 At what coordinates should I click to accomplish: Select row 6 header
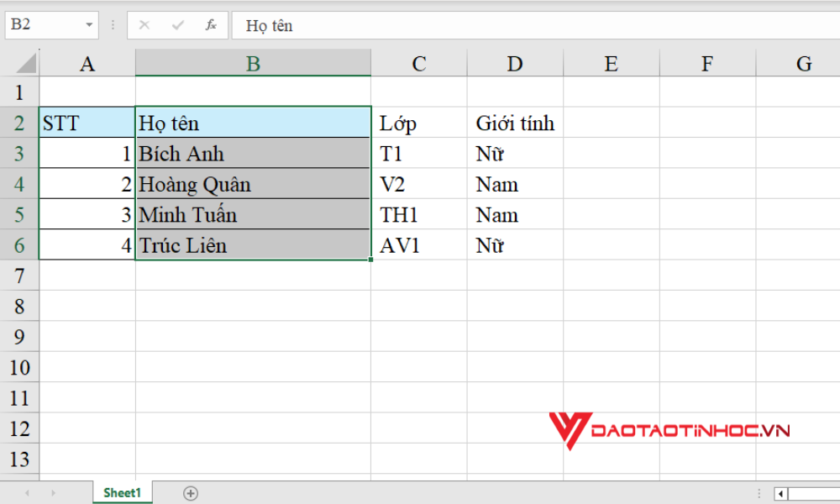19,244
